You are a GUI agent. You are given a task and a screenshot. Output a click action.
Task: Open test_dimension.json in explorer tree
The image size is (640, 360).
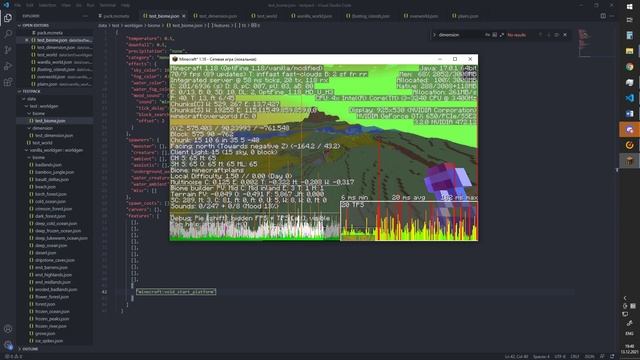click(54, 136)
